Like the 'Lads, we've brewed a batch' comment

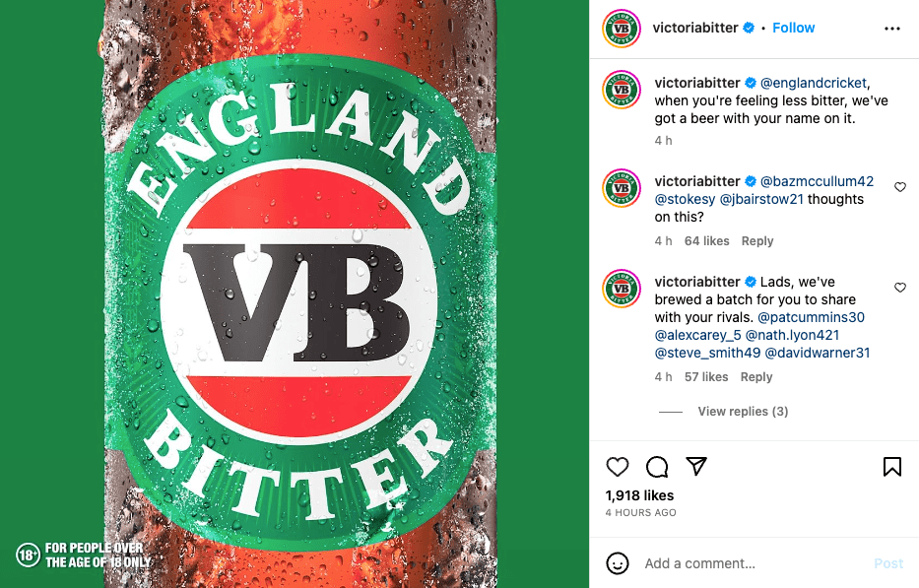899,288
